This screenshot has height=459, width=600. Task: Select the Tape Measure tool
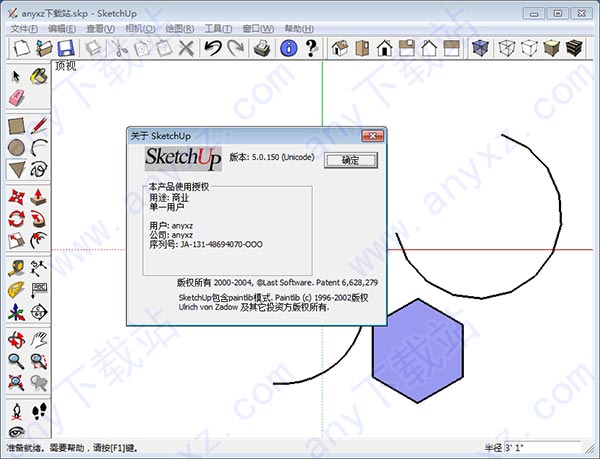(x=16, y=268)
